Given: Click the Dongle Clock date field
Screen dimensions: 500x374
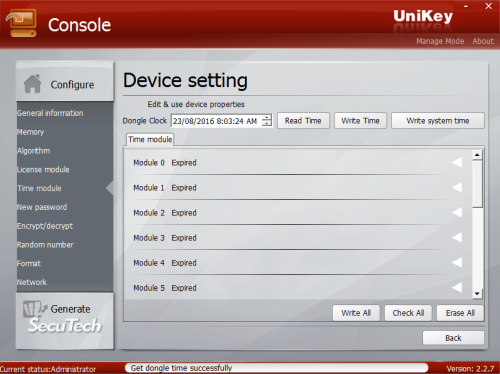Looking at the screenshot, I should pyautogui.click(x=217, y=121).
